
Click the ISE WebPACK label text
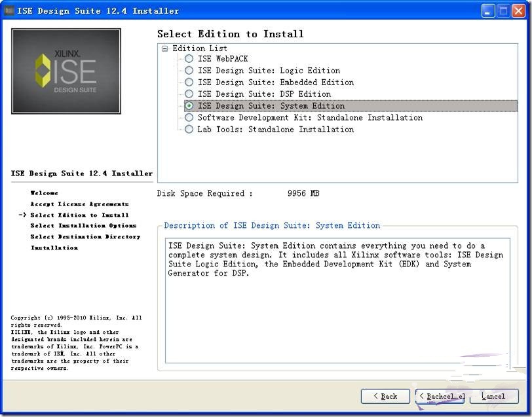223,59
